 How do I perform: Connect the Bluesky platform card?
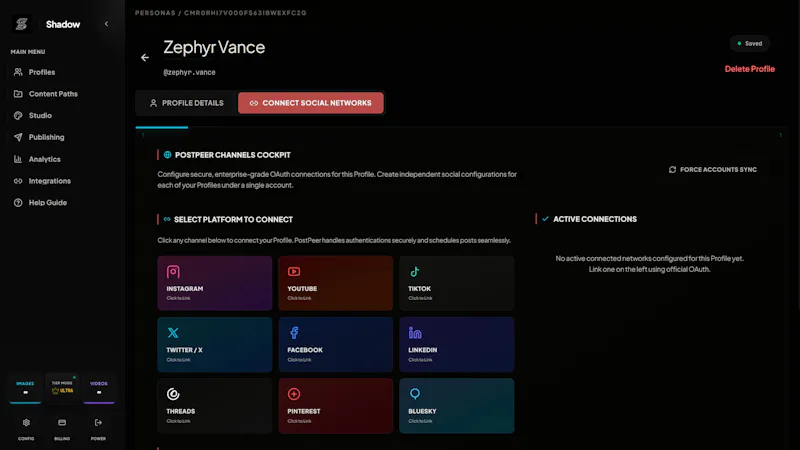[x=457, y=406]
